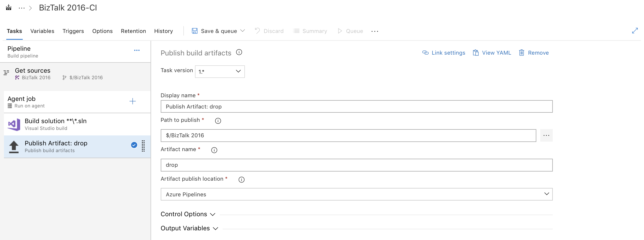This screenshot has height=240, width=644.
Task: Expand Output Variables section
Action: coord(189,228)
